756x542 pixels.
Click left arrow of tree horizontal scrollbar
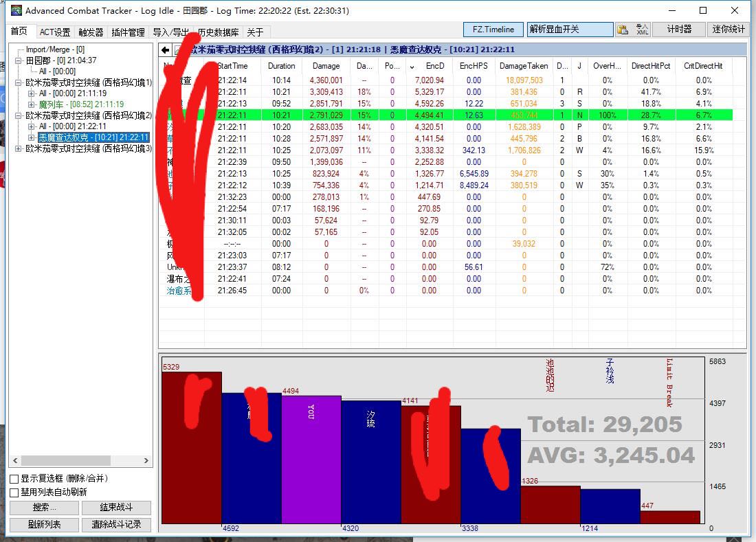click(15, 460)
